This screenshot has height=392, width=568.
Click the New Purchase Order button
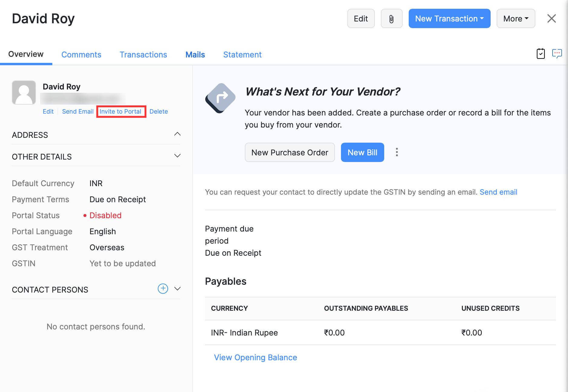[x=290, y=152]
